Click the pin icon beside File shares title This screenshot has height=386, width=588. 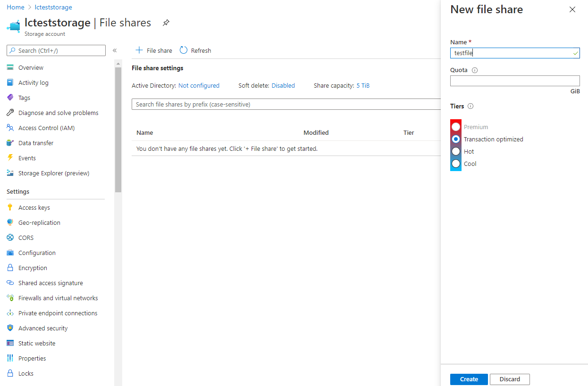click(x=166, y=23)
